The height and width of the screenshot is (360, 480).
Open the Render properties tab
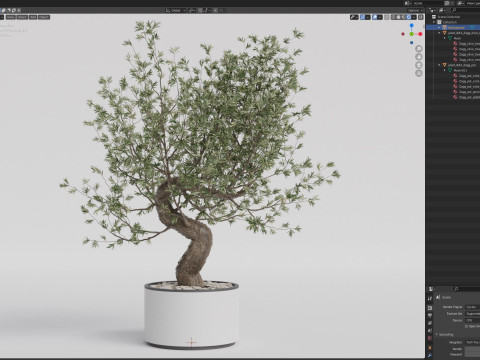(x=430, y=307)
